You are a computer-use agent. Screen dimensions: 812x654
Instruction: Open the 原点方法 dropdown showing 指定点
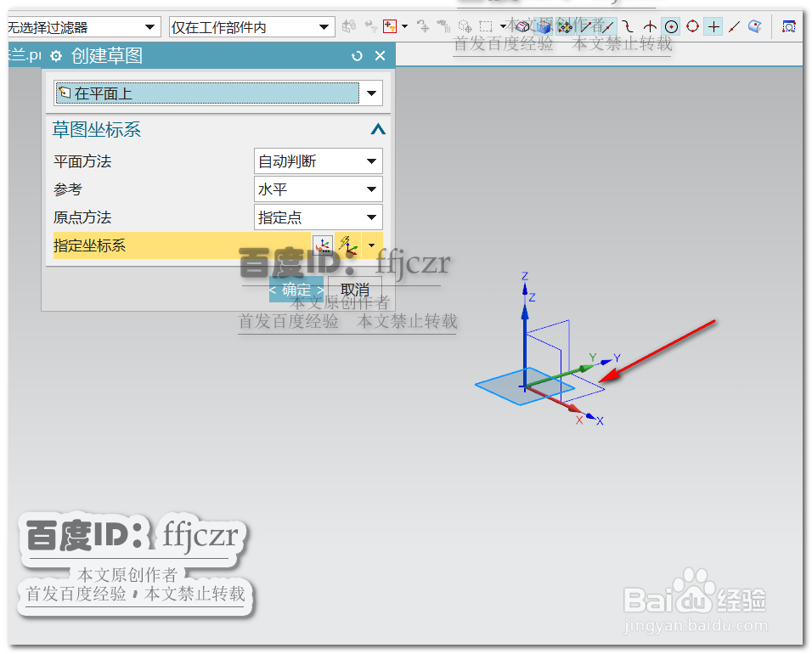318,217
